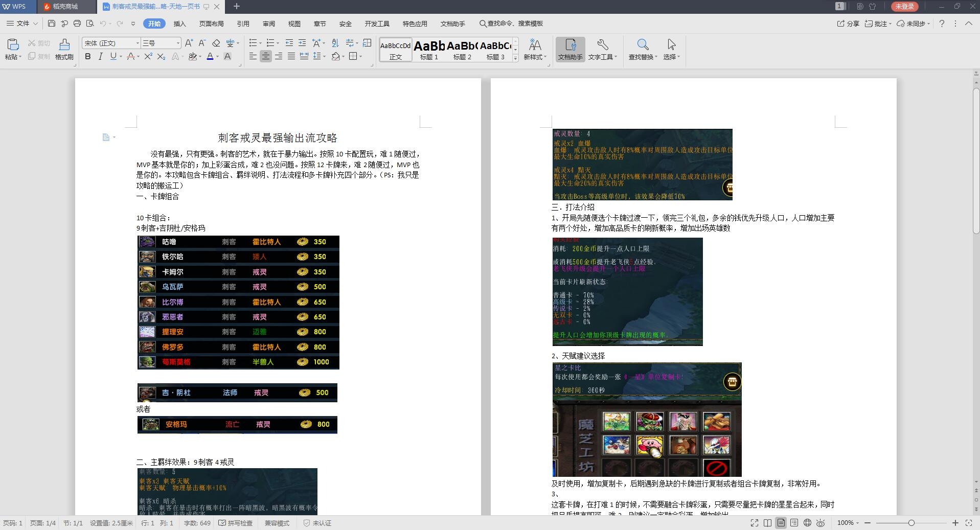Expand the styles gallery more arrow
This screenshot has height=530, width=980.
point(515,58)
